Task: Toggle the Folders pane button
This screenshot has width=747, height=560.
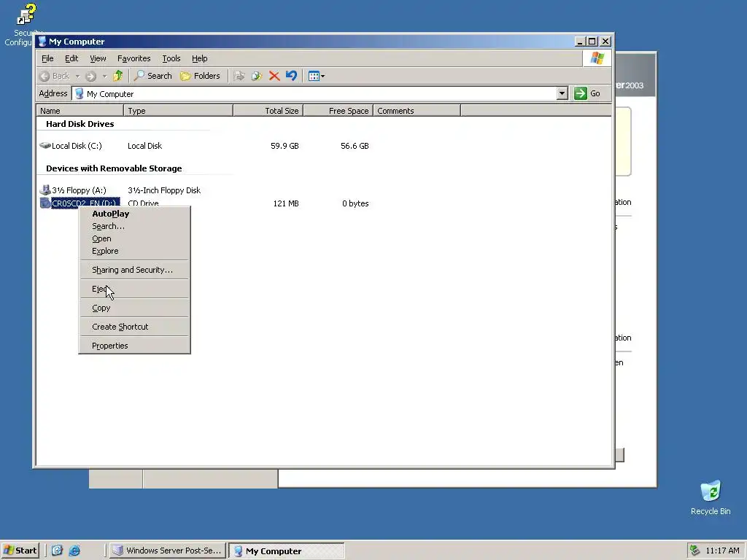Action: coord(200,76)
